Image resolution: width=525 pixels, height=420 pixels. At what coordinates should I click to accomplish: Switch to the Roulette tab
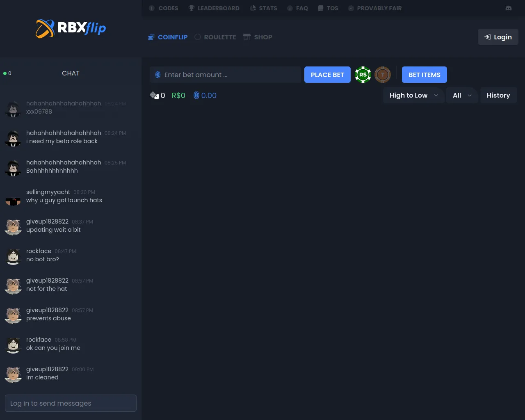(x=215, y=37)
